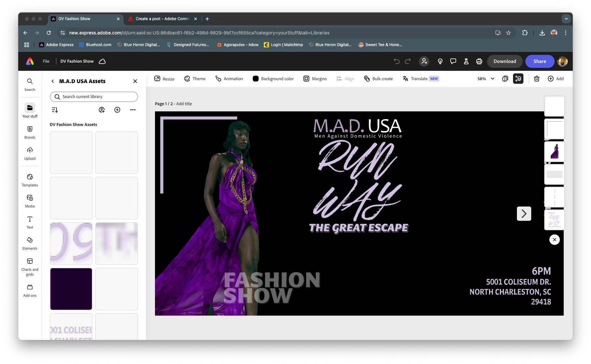
Task: Click the Download button
Action: (505, 61)
